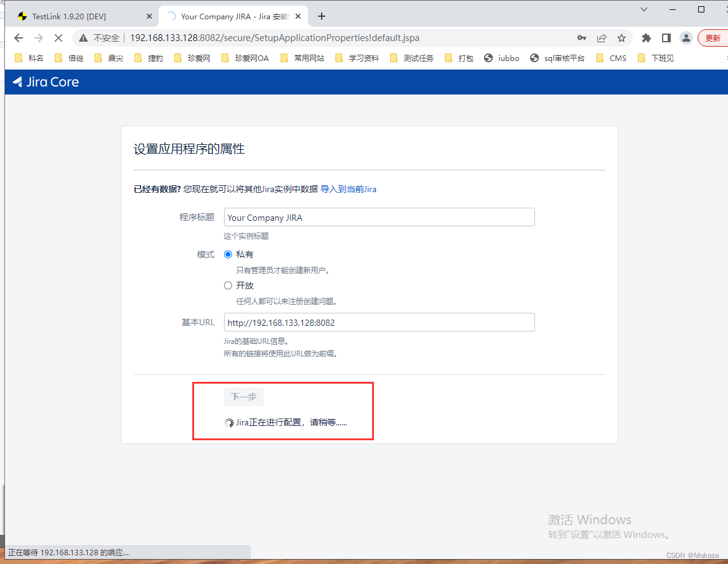Click the 基本URL input field

point(380,322)
